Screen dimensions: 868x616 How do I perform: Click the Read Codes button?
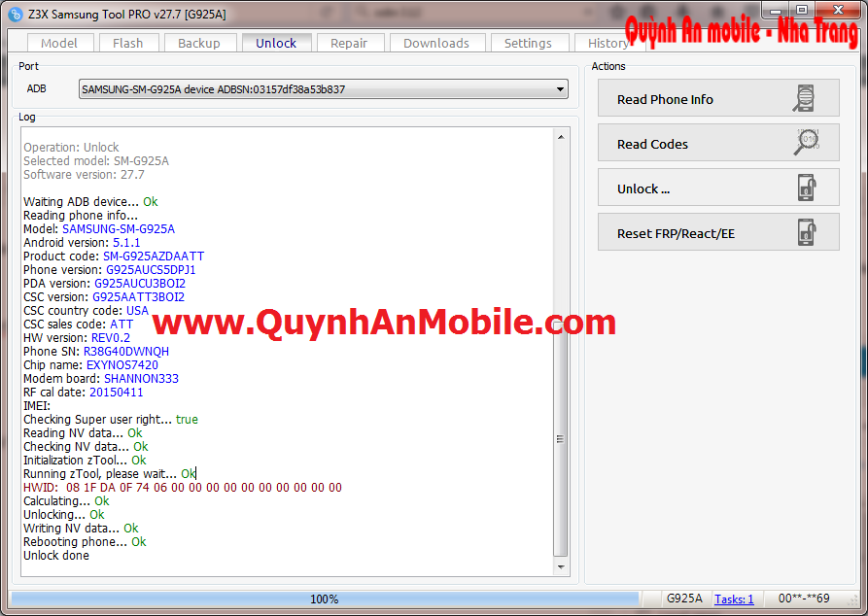pyautogui.click(x=718, y=143)
